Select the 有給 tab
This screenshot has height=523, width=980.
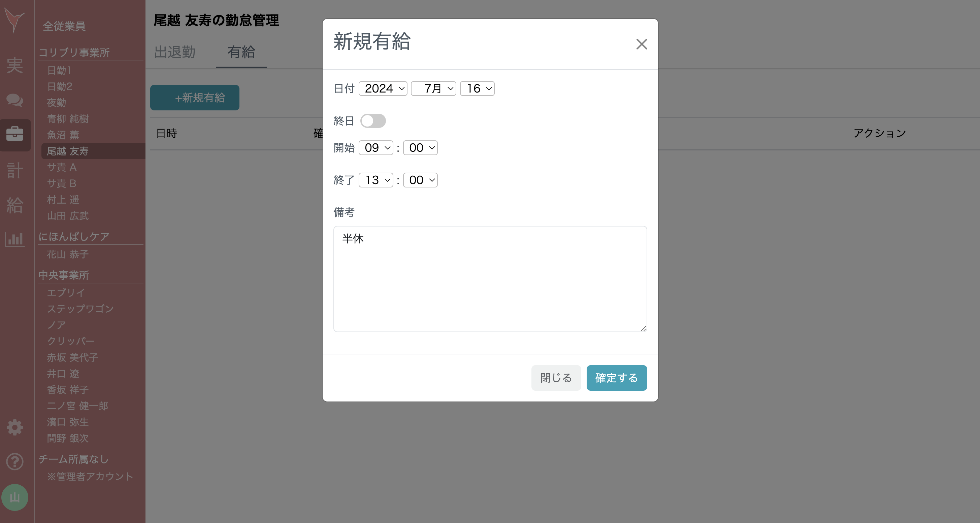pyautogui.click(x=241, y=53)
